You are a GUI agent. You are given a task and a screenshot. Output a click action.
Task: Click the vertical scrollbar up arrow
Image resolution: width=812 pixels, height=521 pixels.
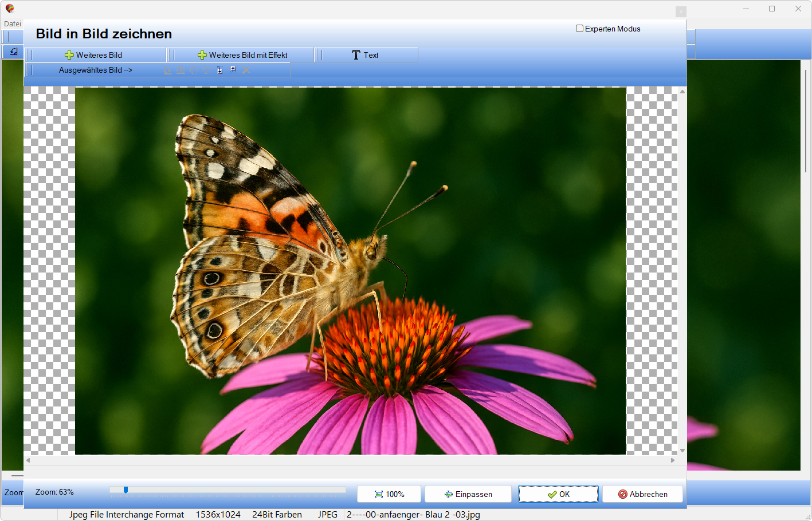[x=682, y=92]
